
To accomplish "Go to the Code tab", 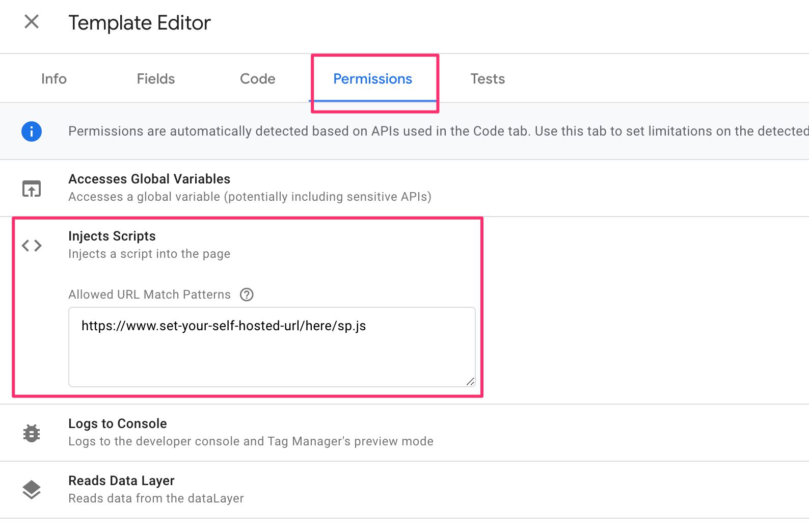I will tap(258, 79).
